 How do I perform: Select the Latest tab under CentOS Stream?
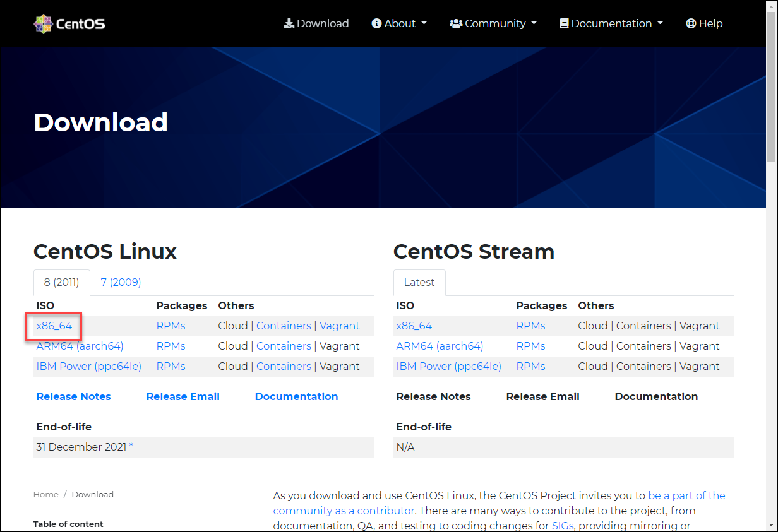click(419, 282)
